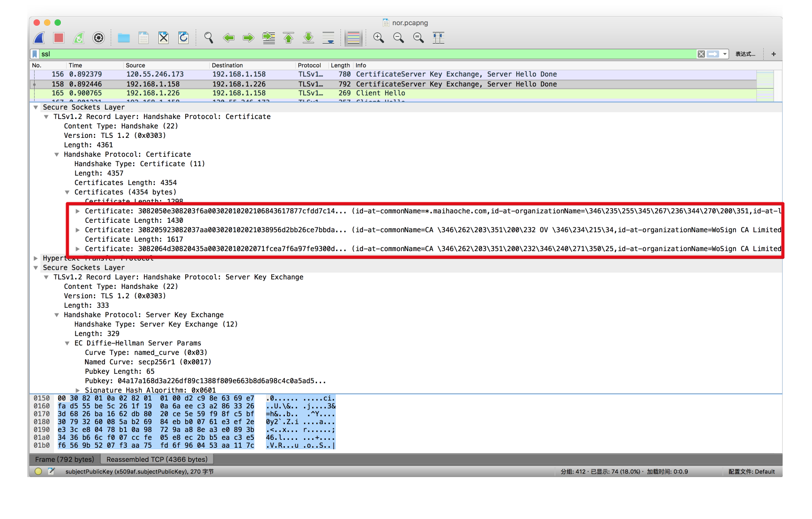Click the 表达式 expression button
812x519 pixels.
pos(745,54)
